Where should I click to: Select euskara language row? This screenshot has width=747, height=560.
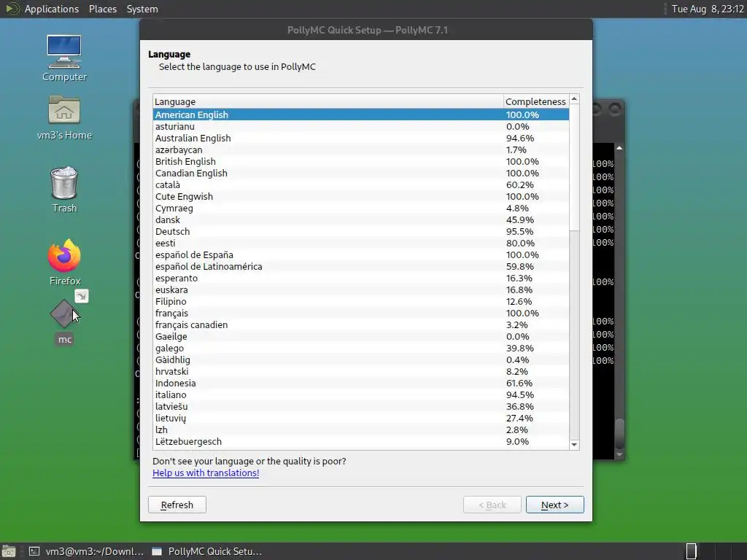coord(361,289)
